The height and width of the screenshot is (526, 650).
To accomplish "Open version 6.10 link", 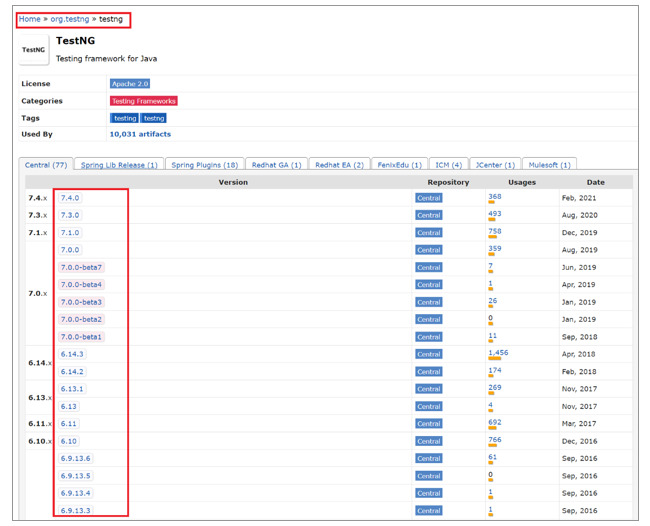I will (x=69, y=441).
